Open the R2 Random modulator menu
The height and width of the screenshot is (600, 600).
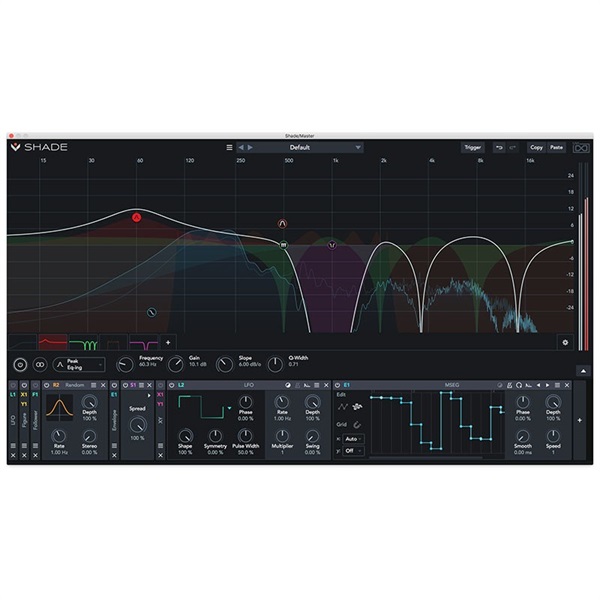(94, 385)
